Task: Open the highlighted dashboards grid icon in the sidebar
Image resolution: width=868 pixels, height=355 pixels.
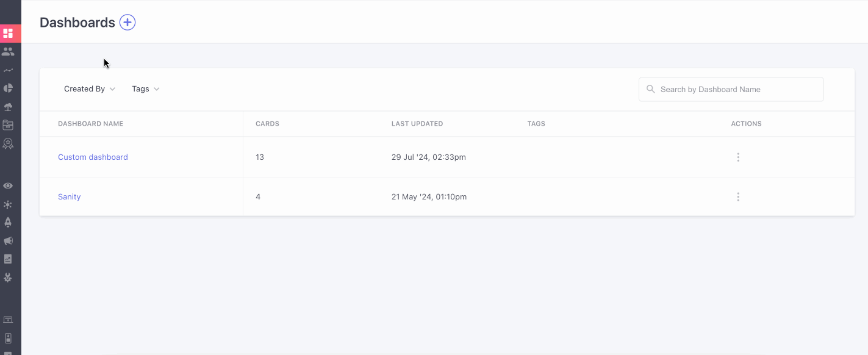Action: [x=8, y=34]
